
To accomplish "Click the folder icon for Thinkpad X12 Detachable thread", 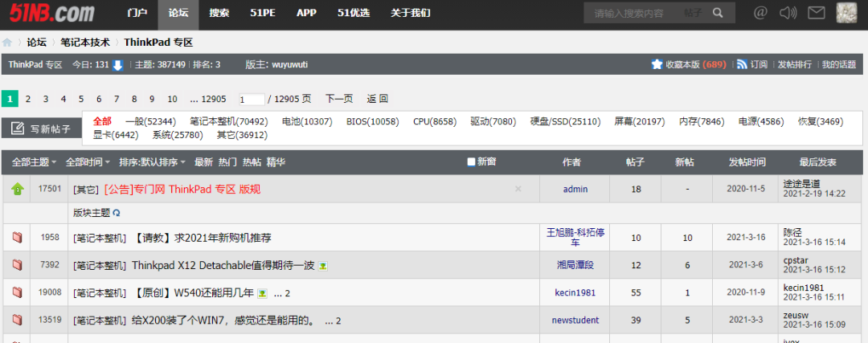I will 17,265.
